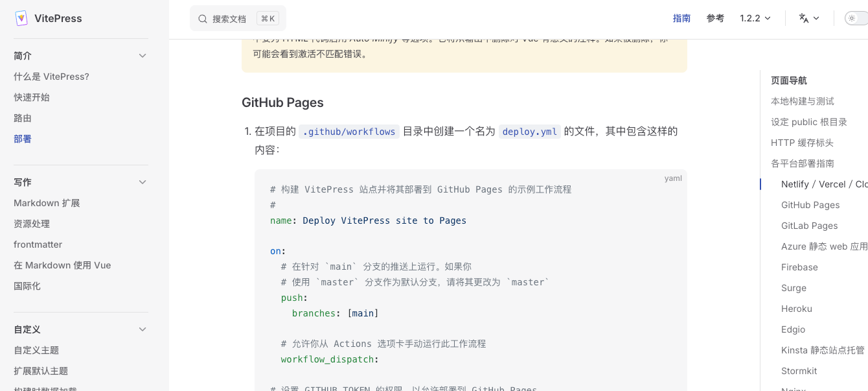Select the 部署 sidebar link
The height and width of the screenshot is (391, 868).
tap(23, 139)
